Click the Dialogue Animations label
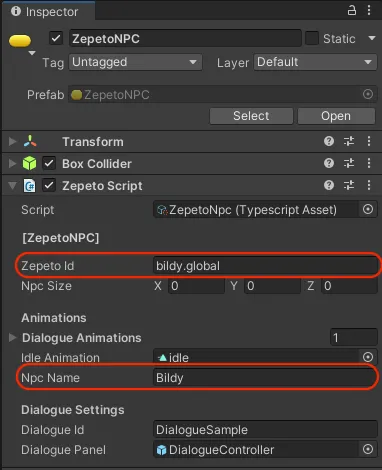 coord(82,338)
